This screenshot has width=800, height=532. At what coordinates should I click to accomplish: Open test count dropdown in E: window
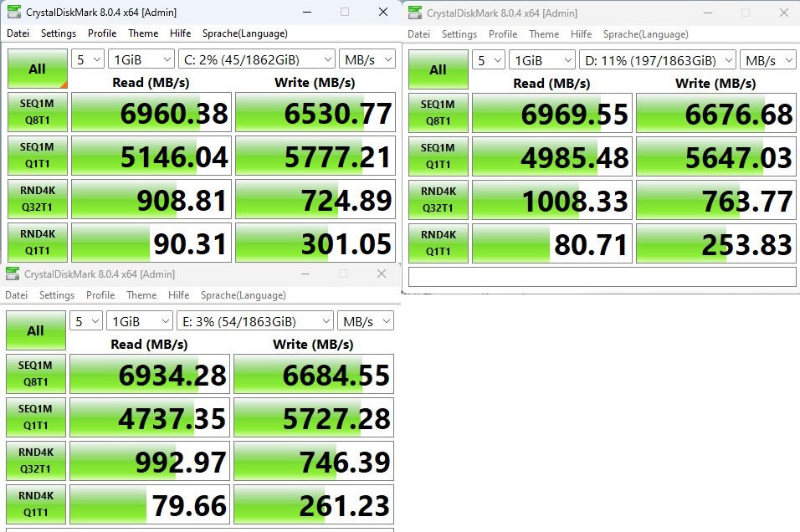[x=86, y=321]
